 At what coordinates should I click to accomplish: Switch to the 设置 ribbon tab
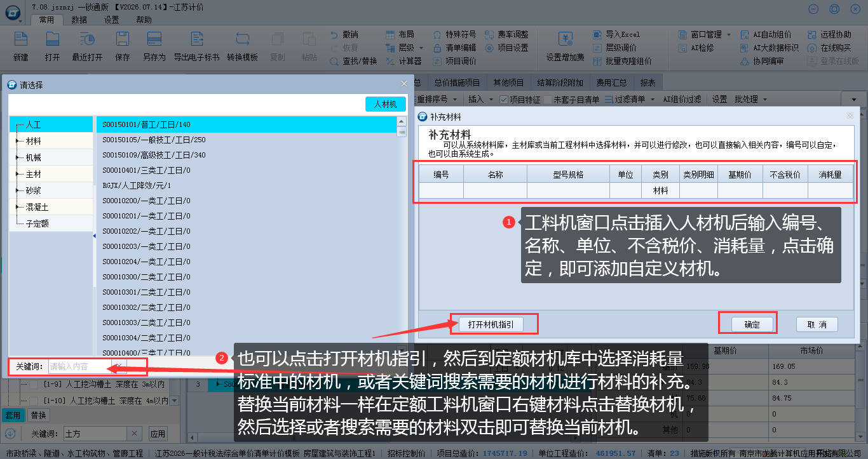(111, 20)
